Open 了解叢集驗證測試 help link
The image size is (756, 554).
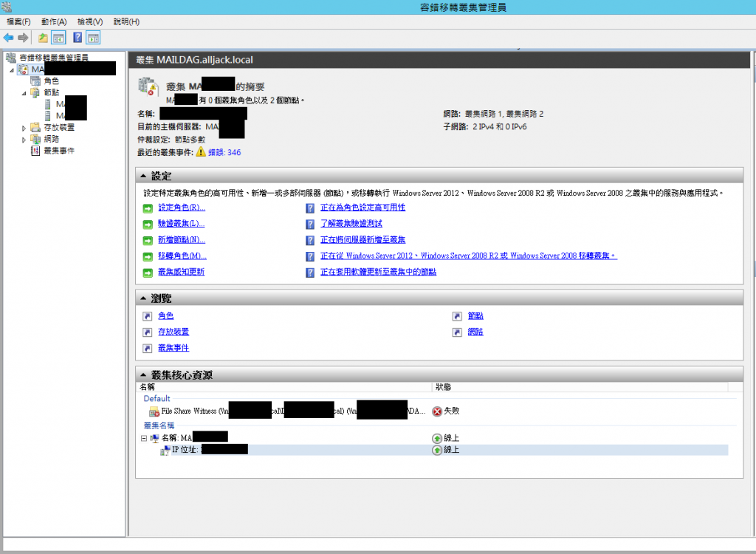[351, 223]
